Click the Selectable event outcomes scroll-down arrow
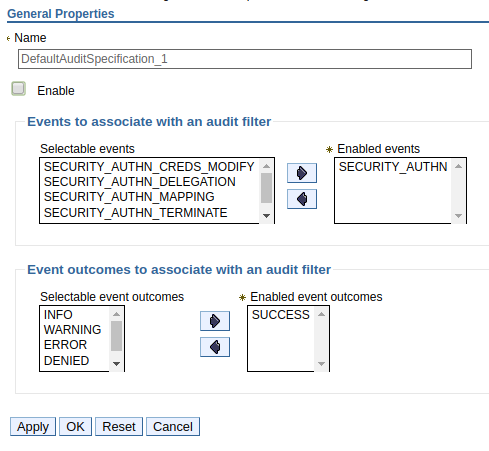Screen dimensions: 489x451 click(x=116, y=364)
